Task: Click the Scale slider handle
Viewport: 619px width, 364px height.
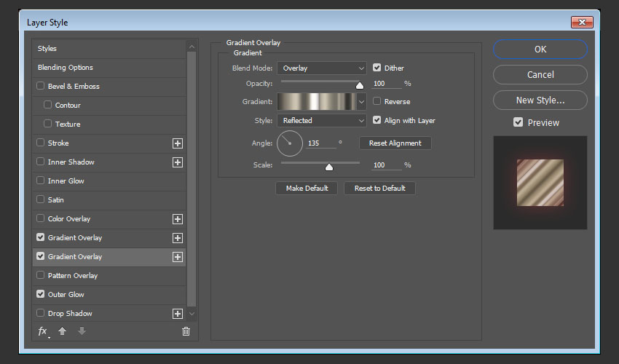Action: point(329,167)
